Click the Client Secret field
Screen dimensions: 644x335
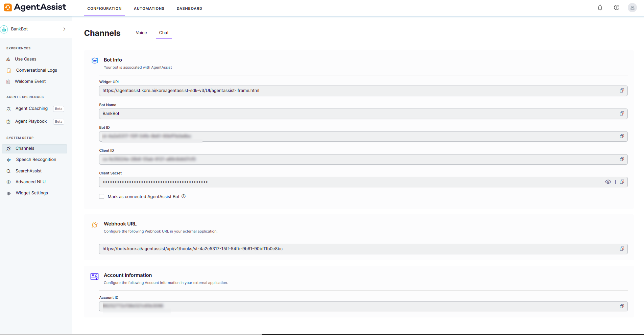click(363, 182)
